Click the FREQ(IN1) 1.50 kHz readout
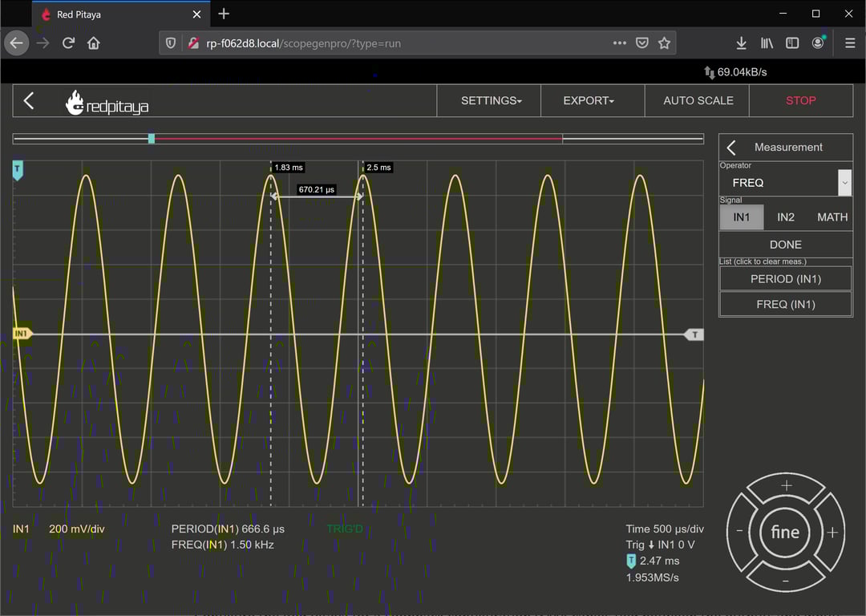This screenshot has width=866, height=616. tap(223, 545)
